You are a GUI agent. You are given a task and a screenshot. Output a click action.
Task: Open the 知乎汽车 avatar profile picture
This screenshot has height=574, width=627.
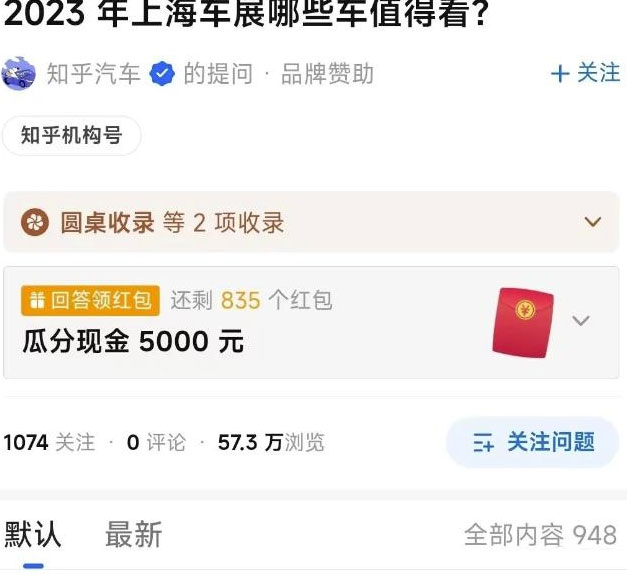[19, 74]
